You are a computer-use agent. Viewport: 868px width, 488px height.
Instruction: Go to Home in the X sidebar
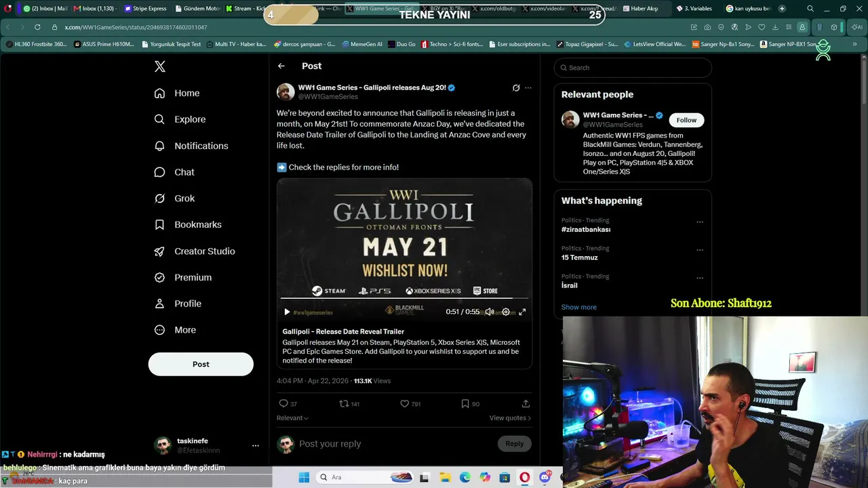click(177, 93)
